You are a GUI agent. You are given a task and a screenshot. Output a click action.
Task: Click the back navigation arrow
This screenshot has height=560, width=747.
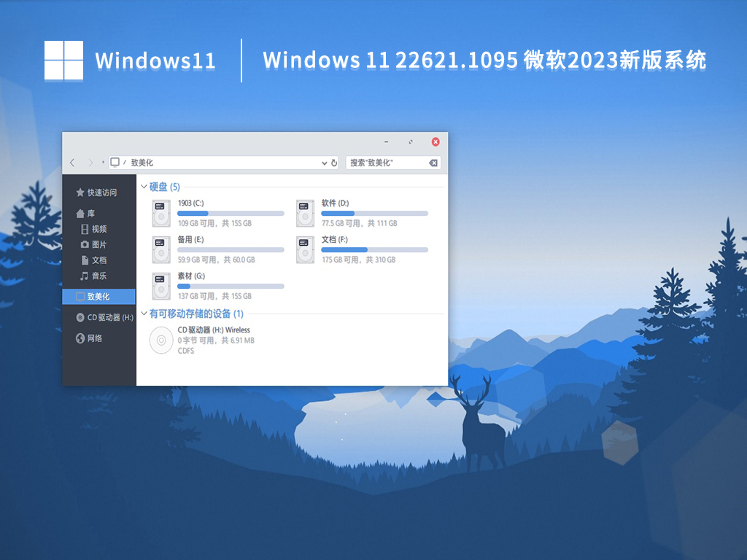pyautogui.click(x=72, y=163)
